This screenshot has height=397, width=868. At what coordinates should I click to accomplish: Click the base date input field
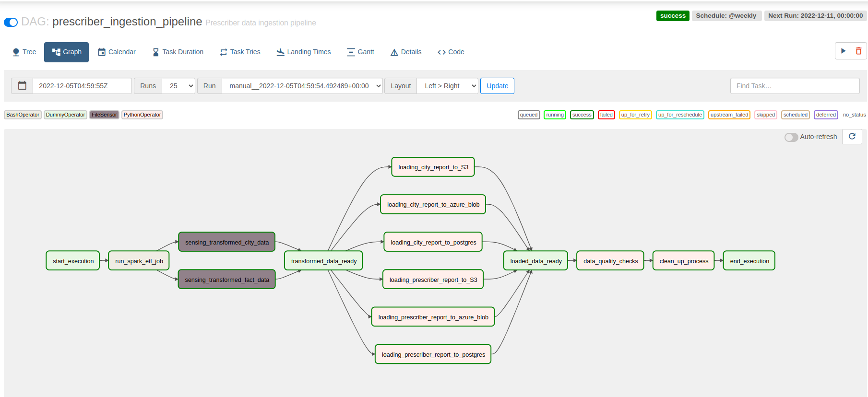pos(82,86)
